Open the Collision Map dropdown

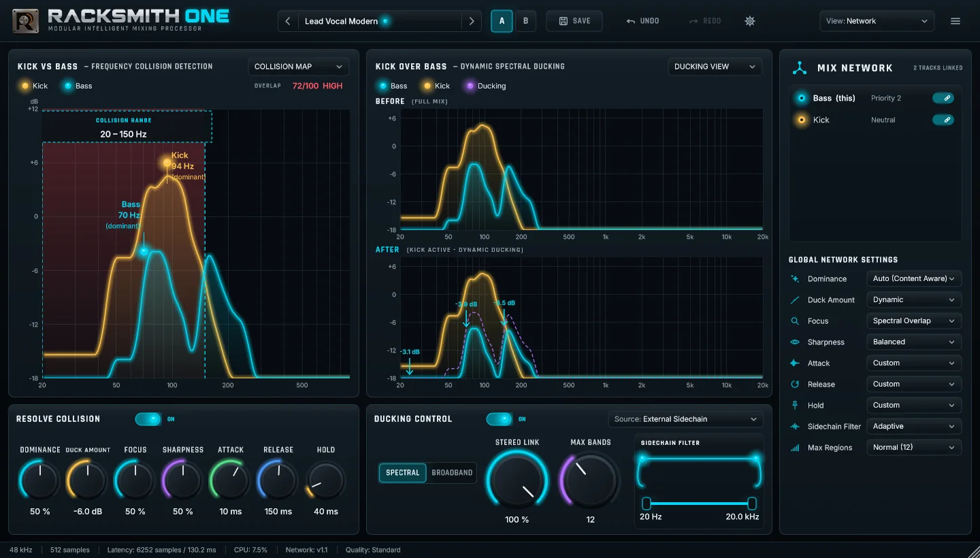pyautogui.click(x=298, y=67)
